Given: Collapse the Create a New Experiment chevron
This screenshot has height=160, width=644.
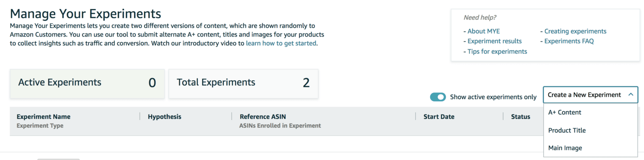Looking at the screenshot, I should pos(630,95).
